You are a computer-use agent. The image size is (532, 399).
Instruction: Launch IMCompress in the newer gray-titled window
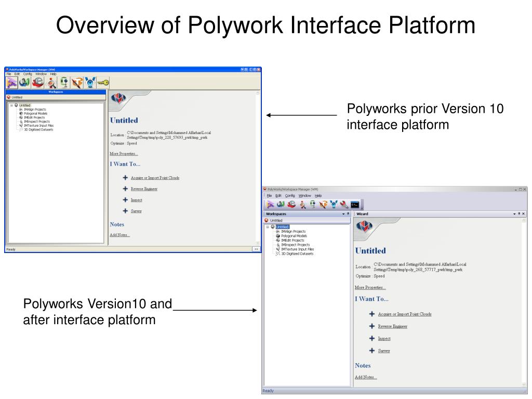(313, 204)
